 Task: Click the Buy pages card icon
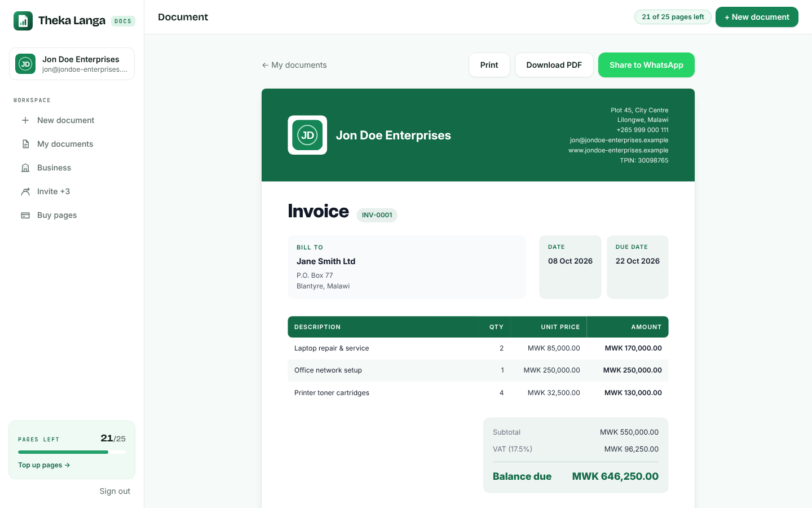[25, 215]
